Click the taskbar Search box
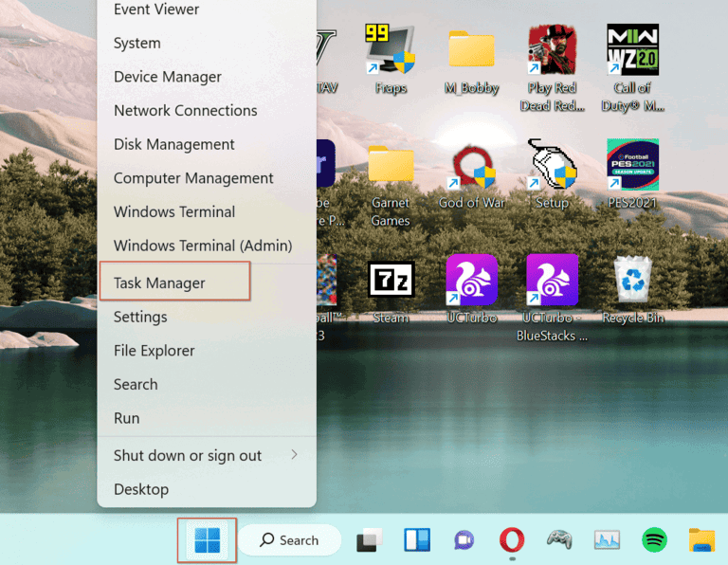The height and width of the screenshot is (565, 728). point(290,540)
